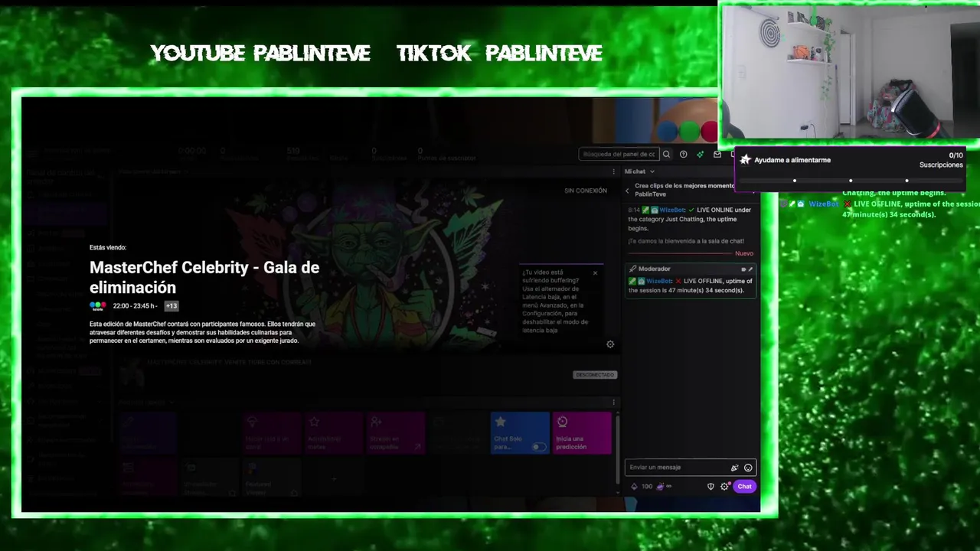Screen dimensions: 980x551
Task: Open the stream preview three-dot menu
Action: click(x=613, y=171)
